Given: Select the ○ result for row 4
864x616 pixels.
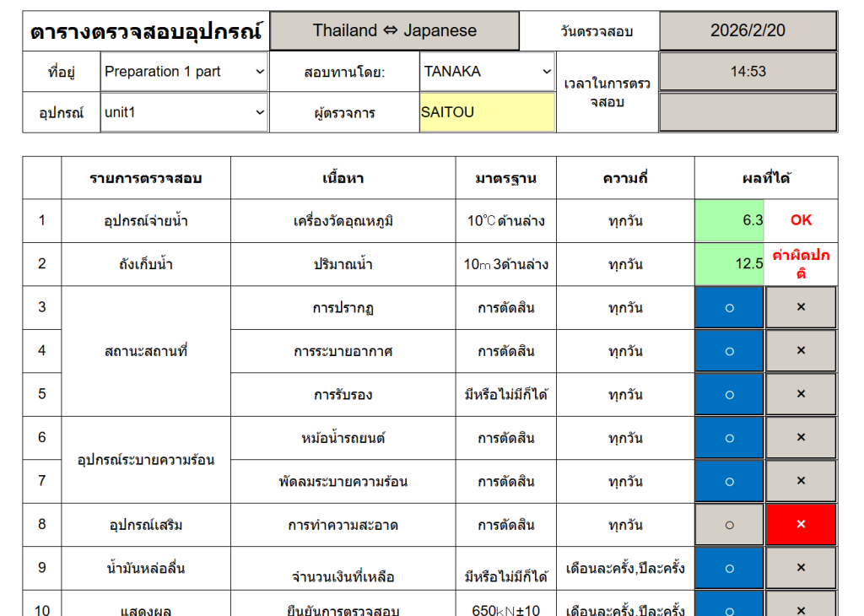Looking at the screenshot, I should click(x=729, y=351).
